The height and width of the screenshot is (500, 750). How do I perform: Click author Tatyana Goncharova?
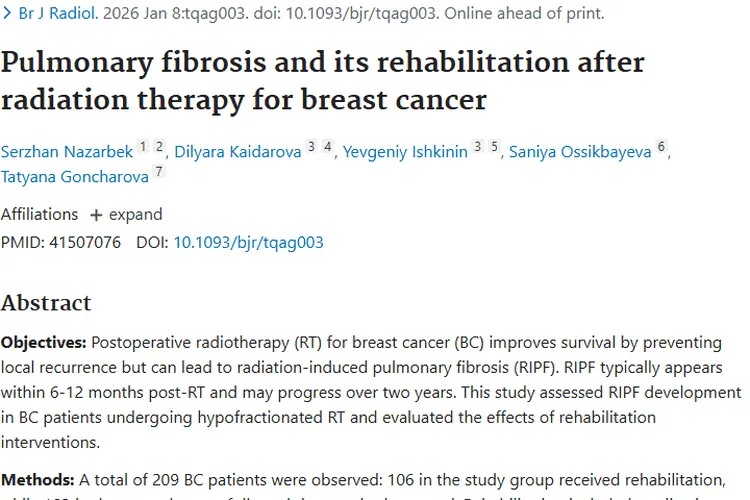pos(74,177)
